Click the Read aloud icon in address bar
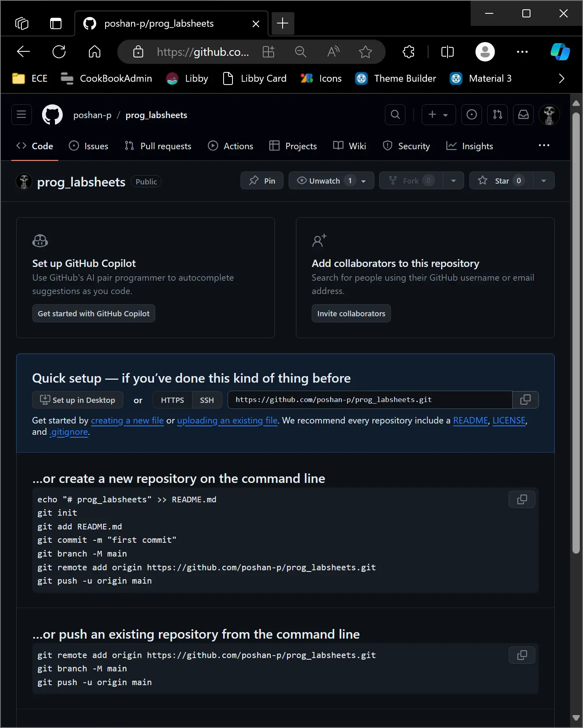 coord(333,52)
